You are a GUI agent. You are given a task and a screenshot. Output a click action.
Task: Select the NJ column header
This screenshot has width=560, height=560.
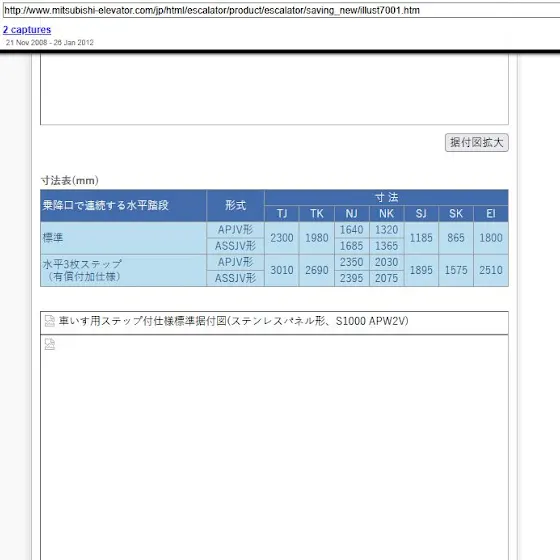tap(351, 214)
